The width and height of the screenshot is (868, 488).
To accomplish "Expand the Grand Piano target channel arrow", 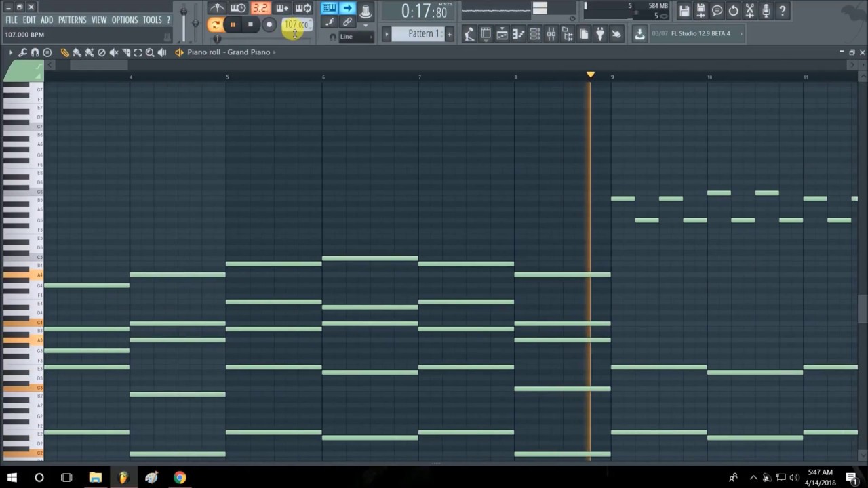I will click(x=274, y=52).
